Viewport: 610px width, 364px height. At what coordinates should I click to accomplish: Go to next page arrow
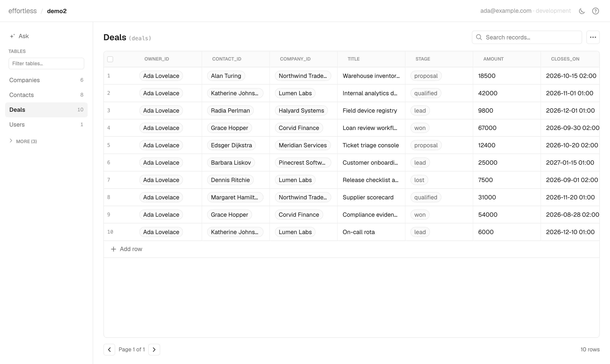click(154, 350)
